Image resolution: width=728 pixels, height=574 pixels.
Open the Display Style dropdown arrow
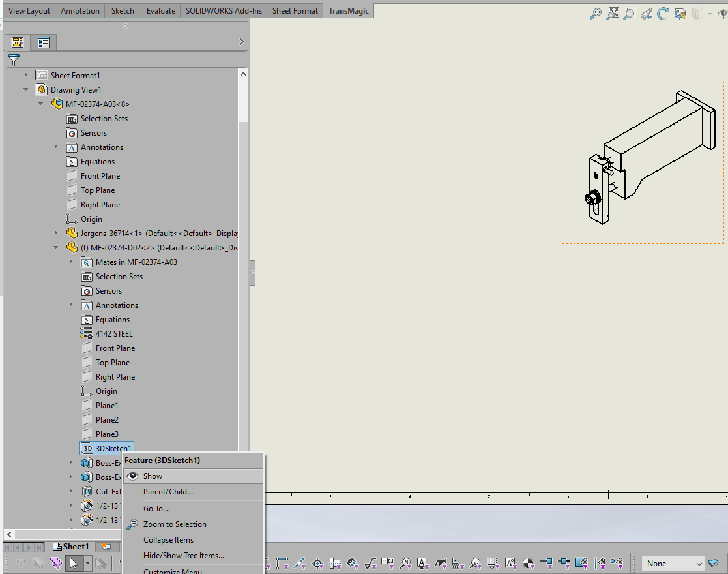pos(710,14)
